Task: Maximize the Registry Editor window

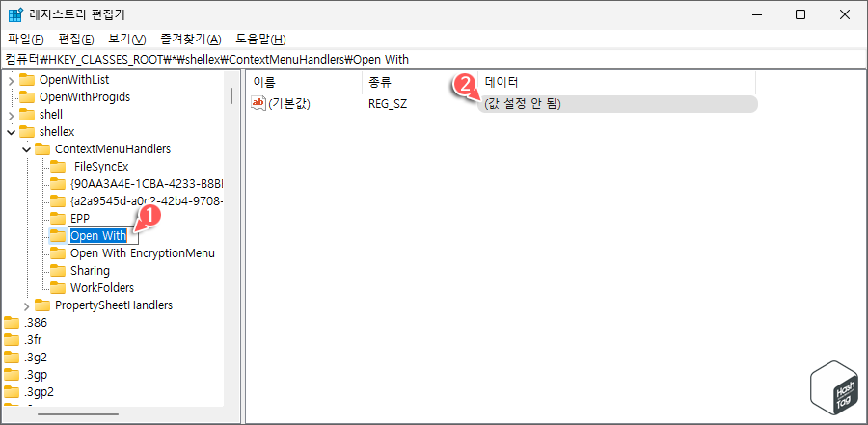Action: point(800,15)
